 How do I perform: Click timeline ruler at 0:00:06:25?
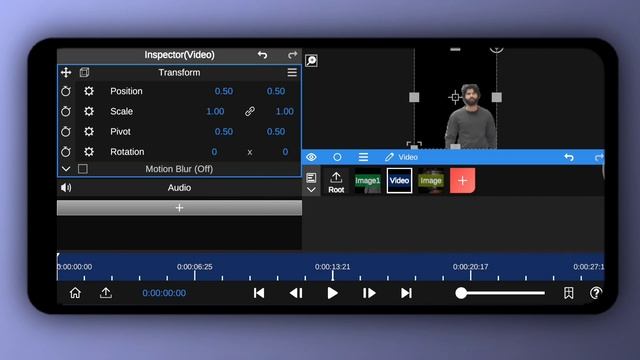click(195, 267)
